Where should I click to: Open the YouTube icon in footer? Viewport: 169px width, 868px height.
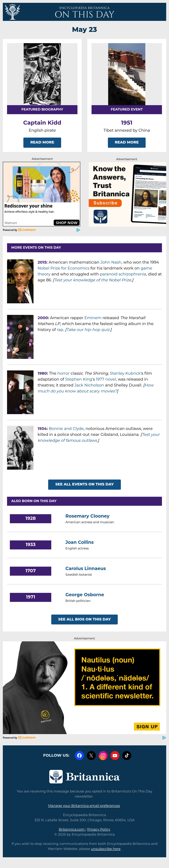pyautogui.click(x=115, y=755)
